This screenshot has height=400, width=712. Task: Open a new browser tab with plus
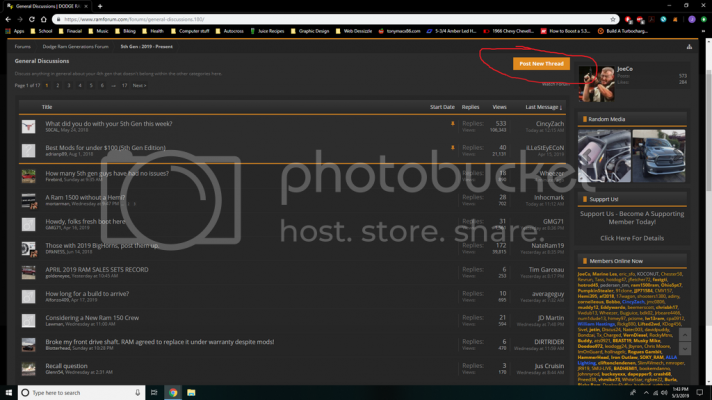click(100, 6)
